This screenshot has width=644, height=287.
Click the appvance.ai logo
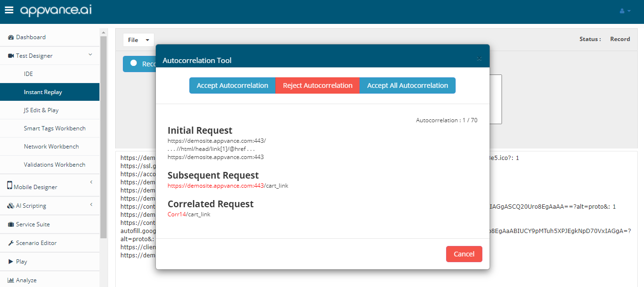click(56, 11)
